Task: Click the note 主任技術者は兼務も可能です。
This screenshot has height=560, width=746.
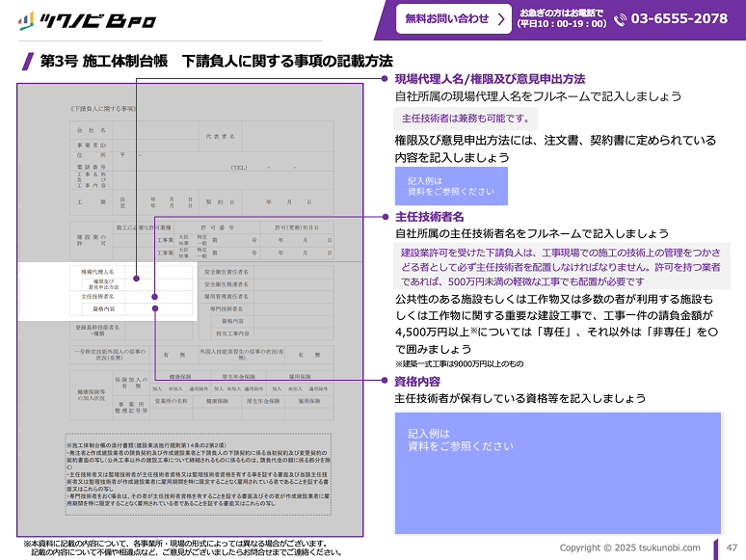Action: click(466, 119)
